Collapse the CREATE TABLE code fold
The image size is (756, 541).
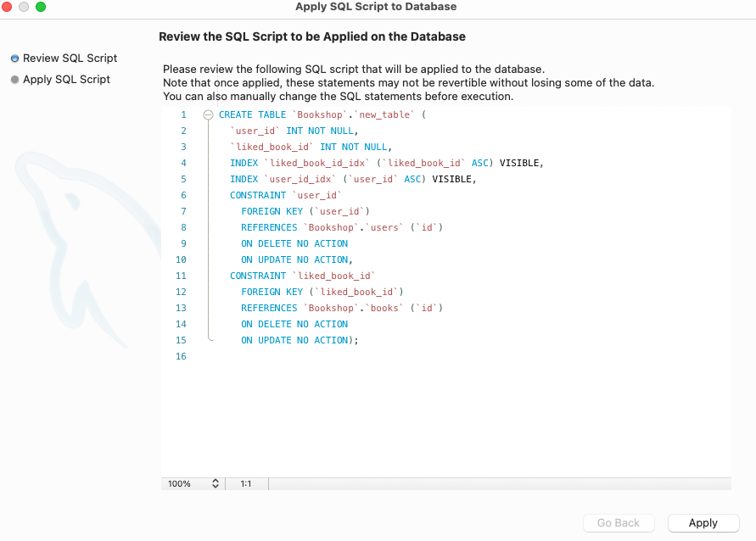tap(208, 114)
